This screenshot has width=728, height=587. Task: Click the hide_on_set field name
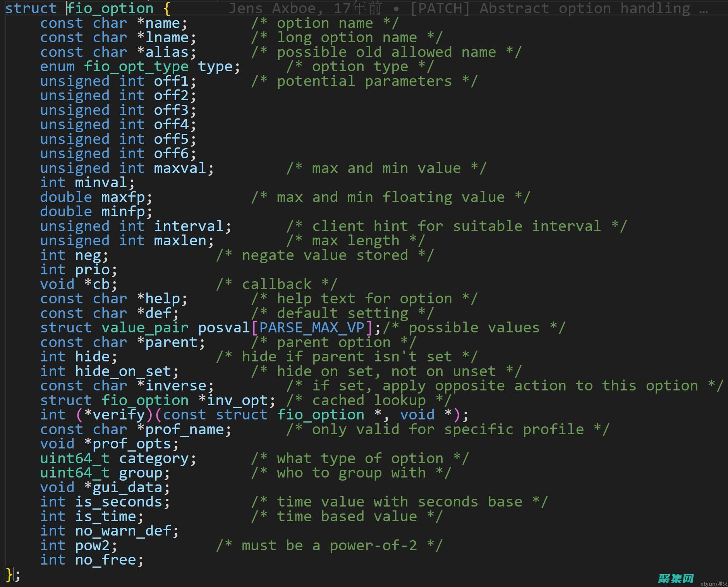tap(123, 371)
